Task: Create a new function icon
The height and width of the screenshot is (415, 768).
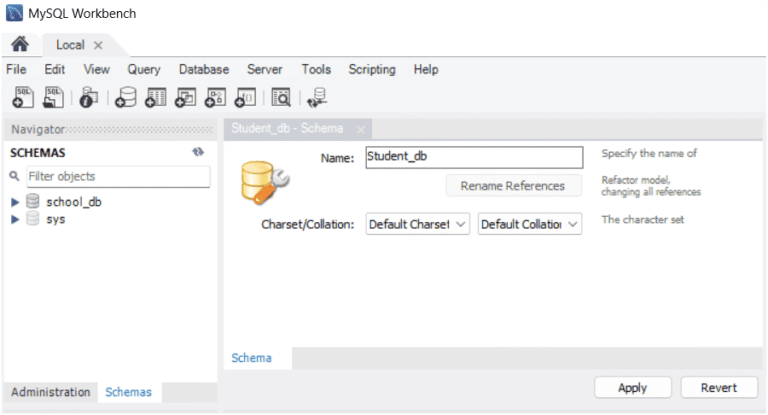Action: 245,97
